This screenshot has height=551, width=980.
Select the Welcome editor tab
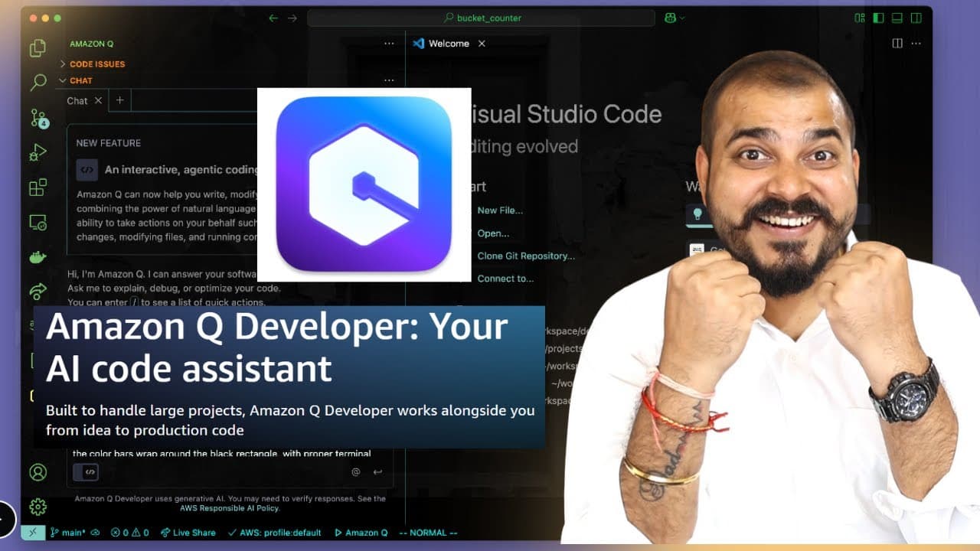point(449,44)
